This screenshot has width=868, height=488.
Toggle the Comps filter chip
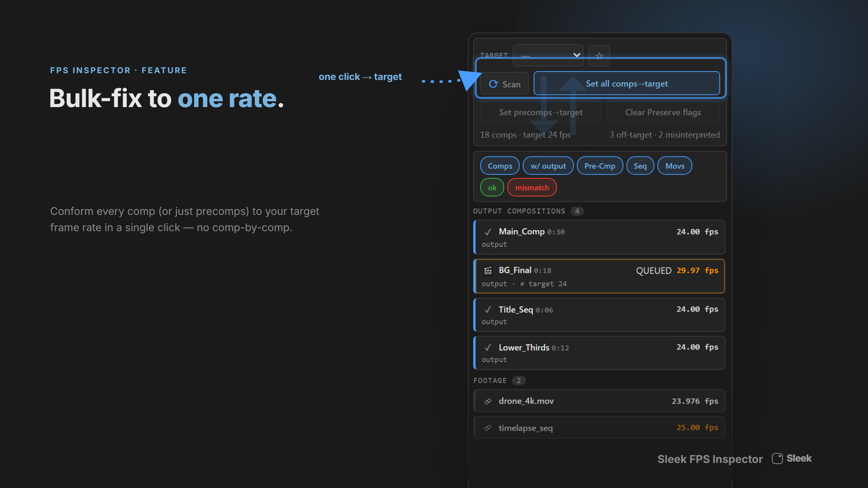[500, 166]
